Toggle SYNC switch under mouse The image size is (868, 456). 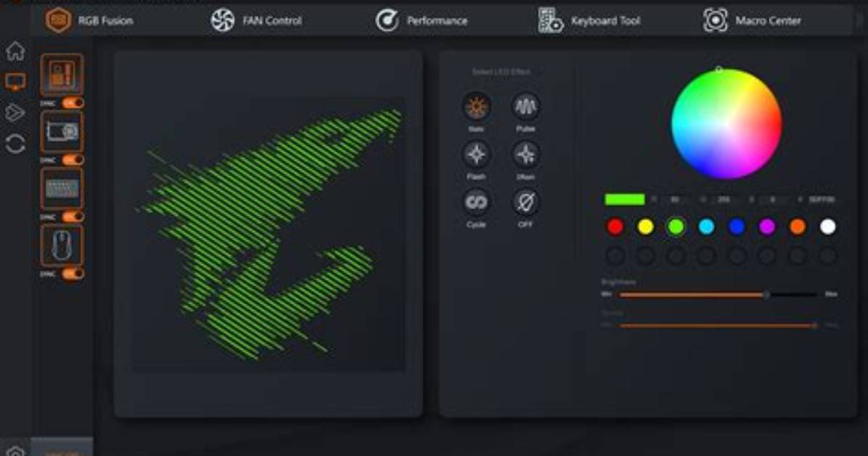coord(73,273)
